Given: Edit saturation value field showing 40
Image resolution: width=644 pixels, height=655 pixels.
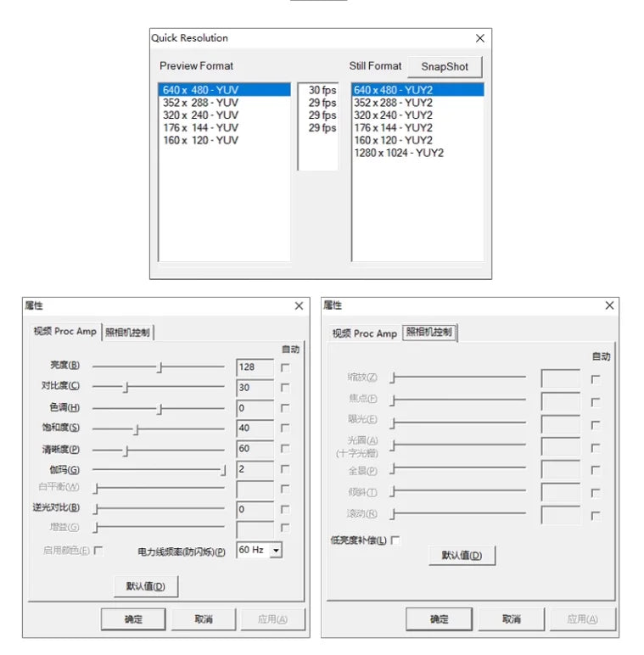Looking at the screenshot, I should pyautogui.click(x=255, y=428).
